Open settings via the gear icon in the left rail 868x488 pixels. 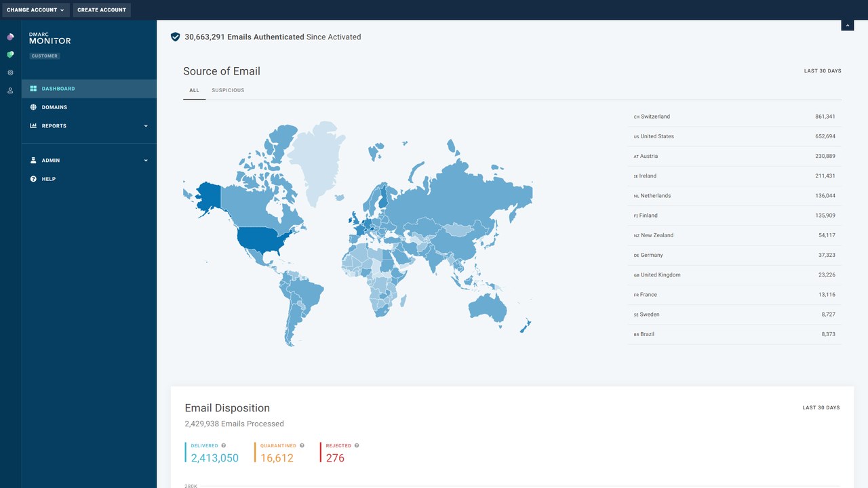[10, 73]
